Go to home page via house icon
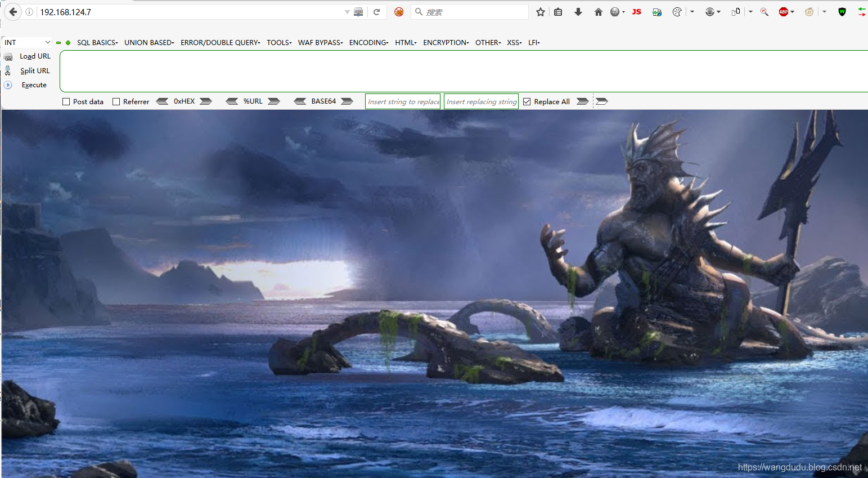 [x=598, y=12]
